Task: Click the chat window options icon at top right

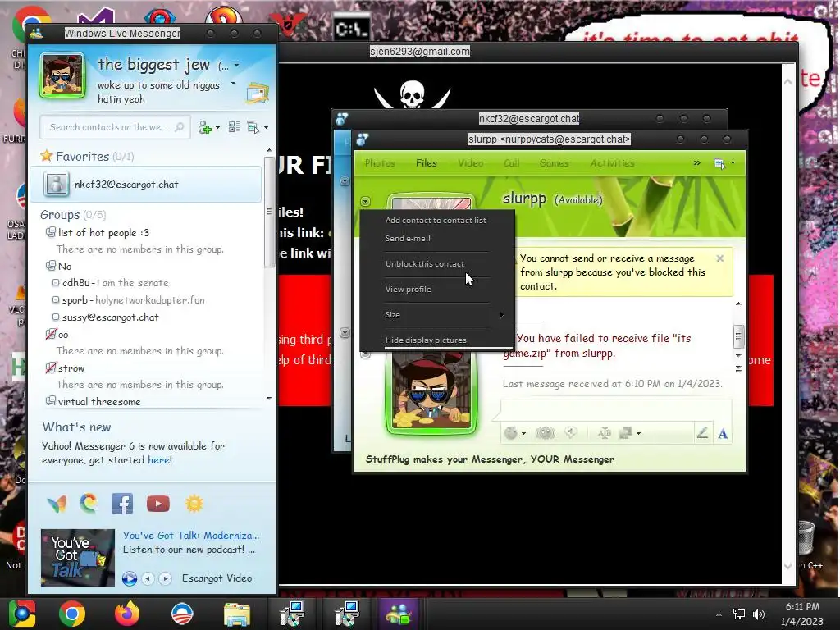Action: (719, 163)
